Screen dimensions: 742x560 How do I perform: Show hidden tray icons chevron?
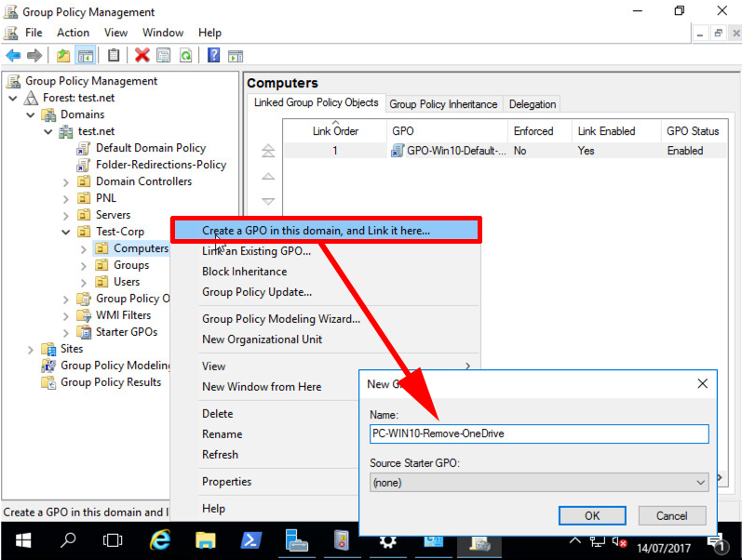(x=574, y=540)
